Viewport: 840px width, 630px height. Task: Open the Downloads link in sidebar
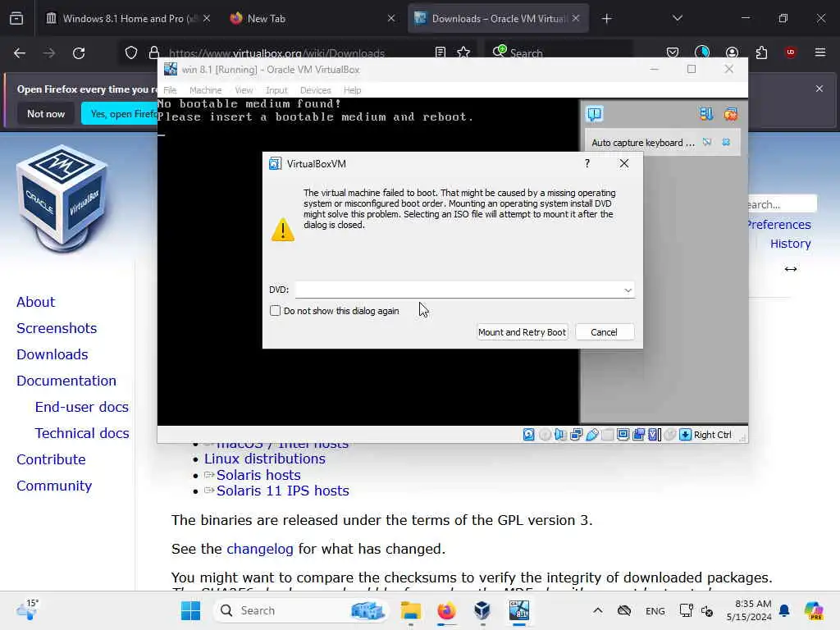point(52,354)
